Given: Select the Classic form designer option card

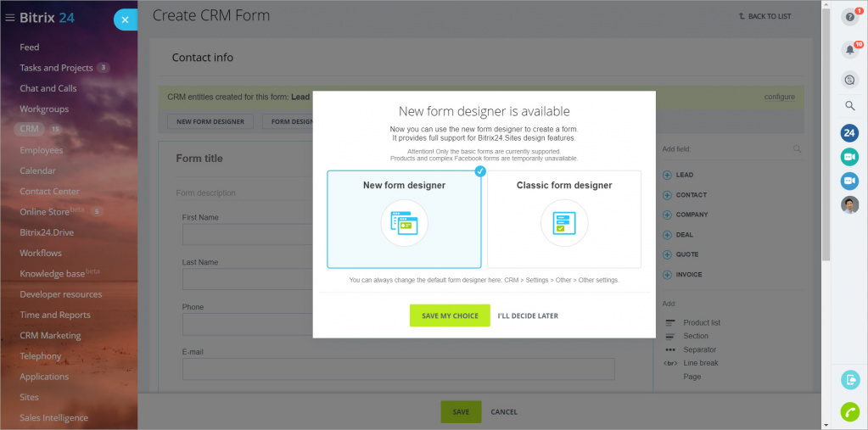Looking at the screenshot, I should pyautogui.click(x=564, y=219).
